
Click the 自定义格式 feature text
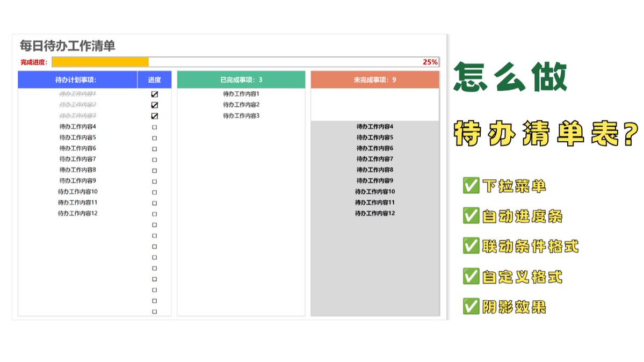pos(523,277)
